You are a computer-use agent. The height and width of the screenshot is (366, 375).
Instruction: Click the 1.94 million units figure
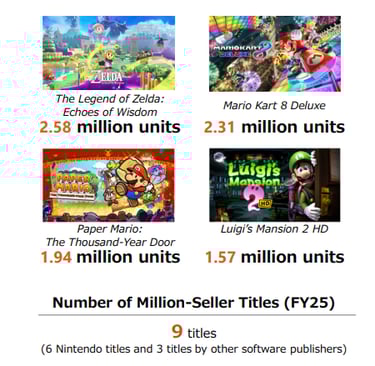(110, 257)
